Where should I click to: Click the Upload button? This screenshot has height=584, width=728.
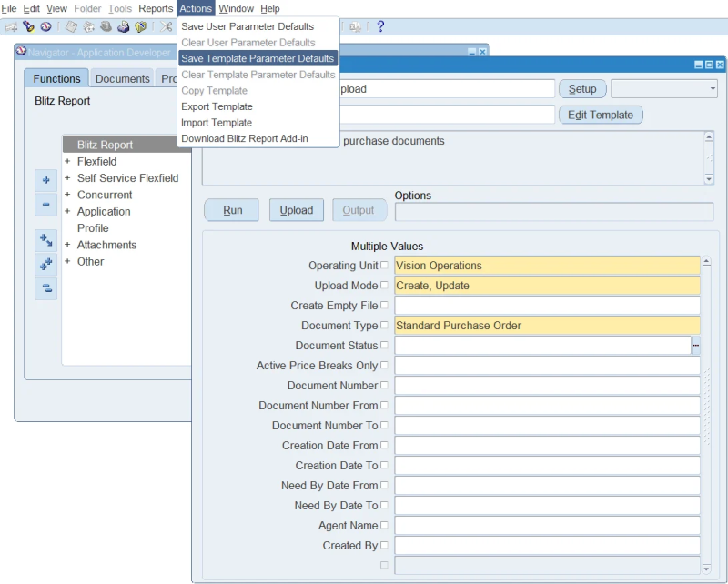tap(297, 210)
